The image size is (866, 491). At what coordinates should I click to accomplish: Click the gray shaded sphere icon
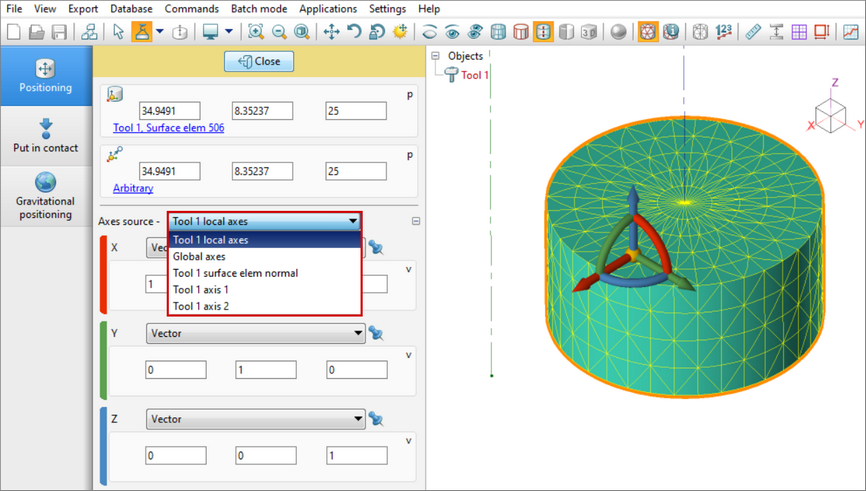pos(619,32)
